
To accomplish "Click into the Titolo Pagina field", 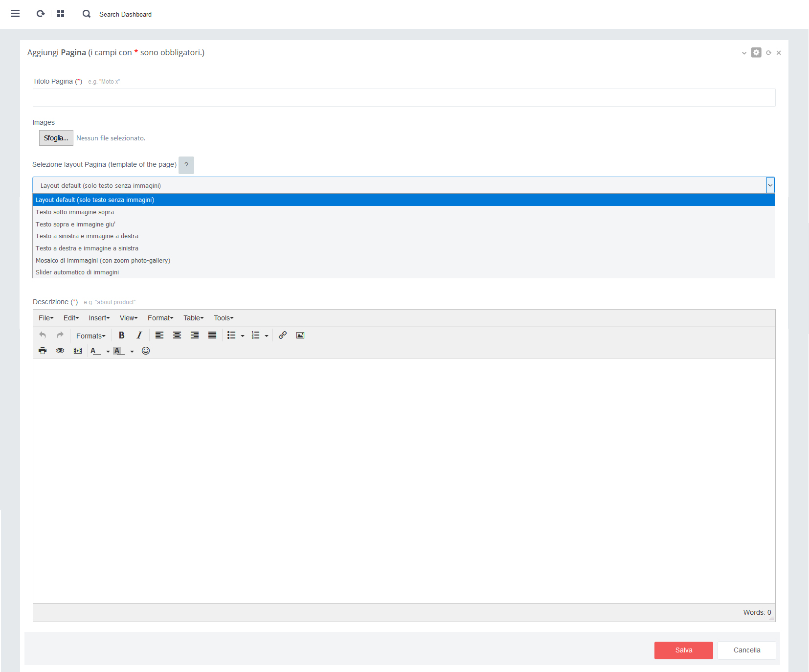I will point(404,97).
